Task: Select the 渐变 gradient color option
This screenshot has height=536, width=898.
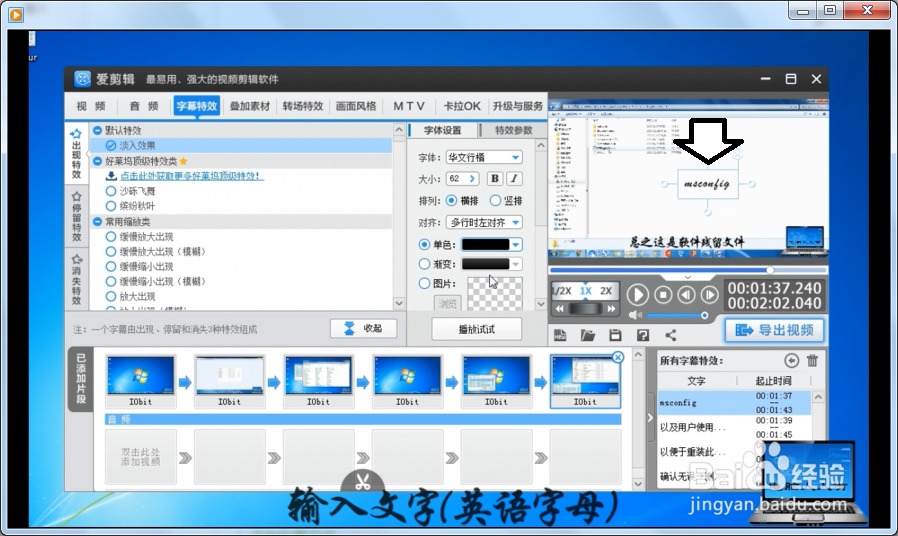Action: [x=424, y=264]
